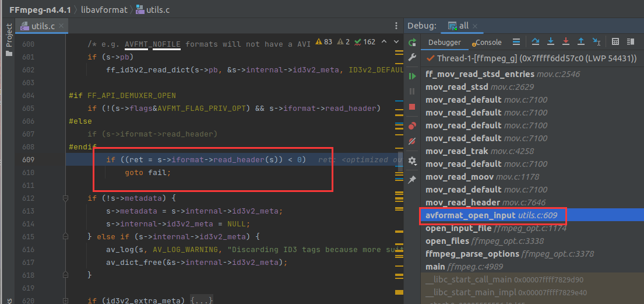Resume program with the green play icon
The height and width of the screenshot is (304, 644).
[413, 76]
